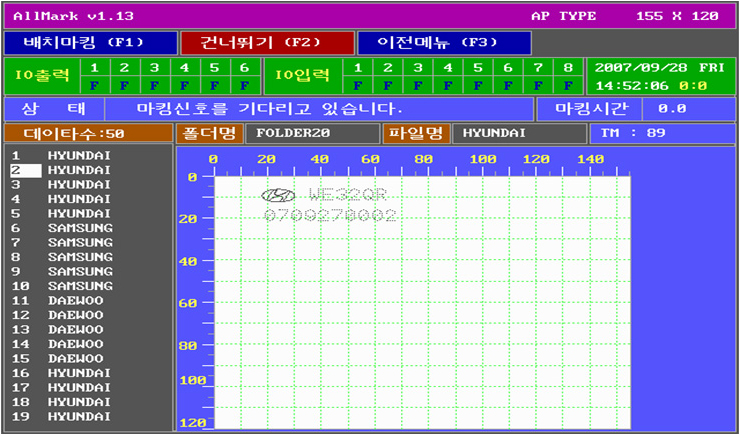
Task: Click IO입력 channel 6 F indicator
Action: (x=508, y=85)
